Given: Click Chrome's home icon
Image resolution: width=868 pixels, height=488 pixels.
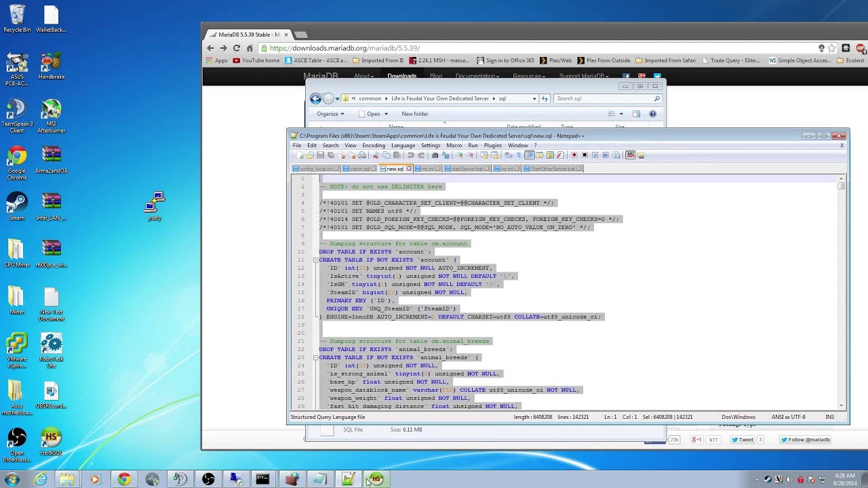Looking at the screenshot, I should pyautogui.click(x=250, y=48).
